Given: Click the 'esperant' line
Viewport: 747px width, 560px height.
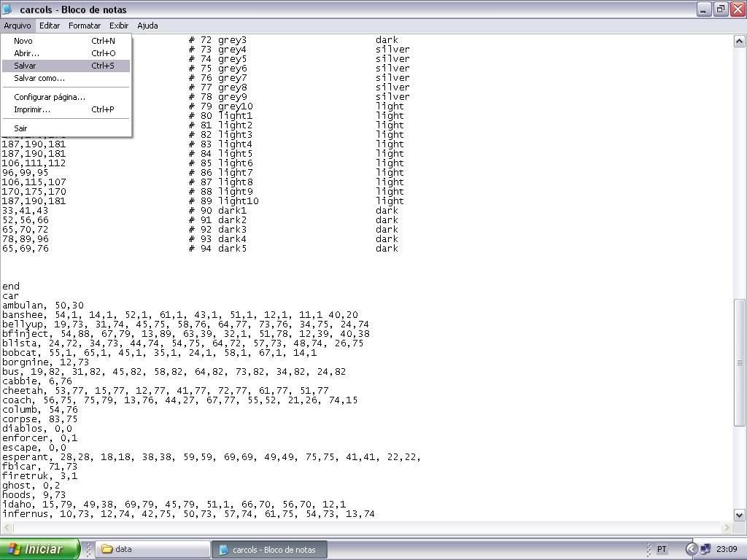Looking at the screenshot, I should (212, 458).
